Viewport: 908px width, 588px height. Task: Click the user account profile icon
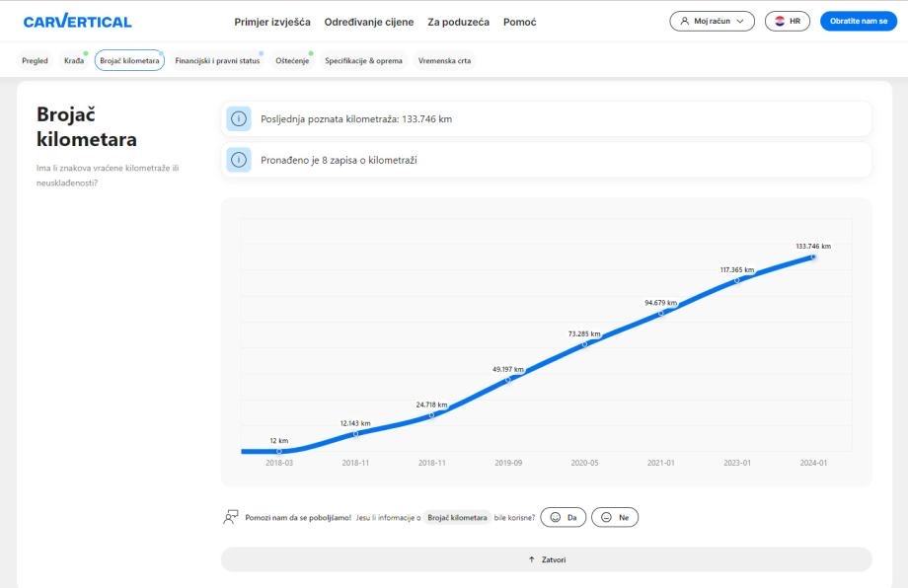pos(685,21)
